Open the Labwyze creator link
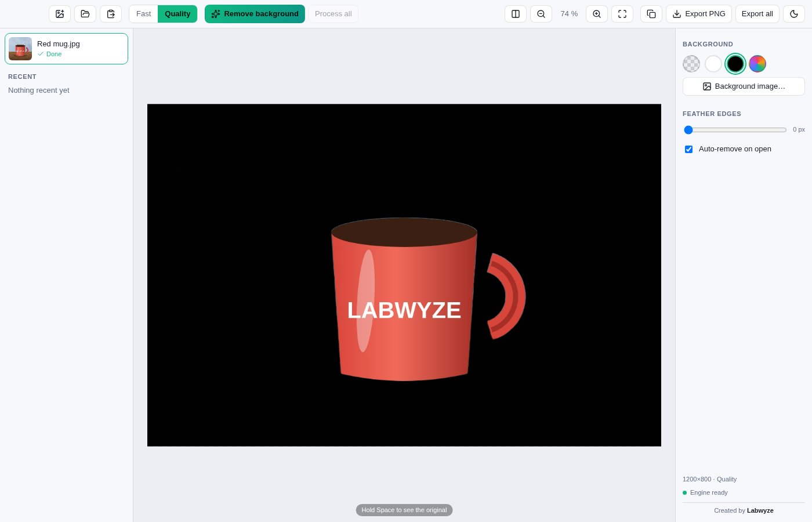Screen dimensions: 812x522 [x=760, y=510]
